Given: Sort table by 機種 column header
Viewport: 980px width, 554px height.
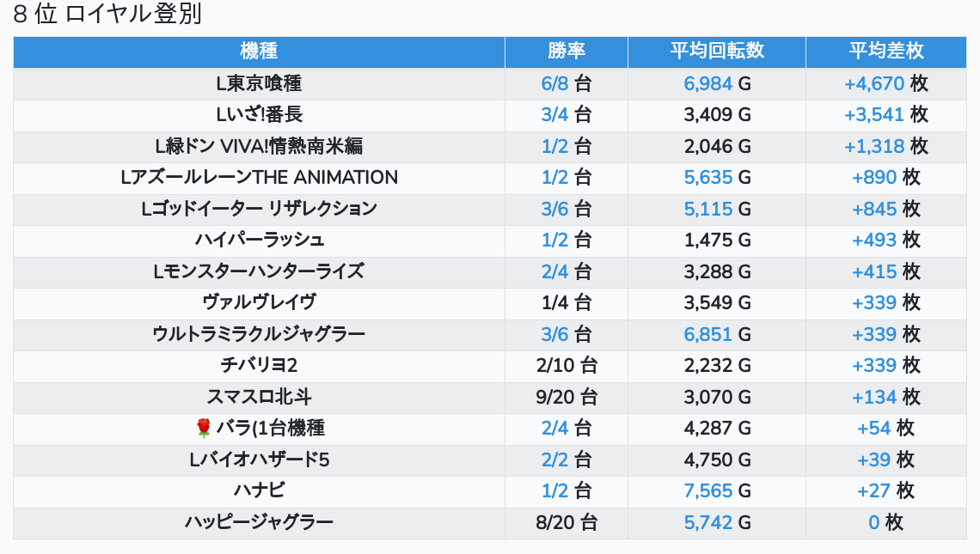Looking at the screenshot, I should pyautogui.click(x=259, y=52).
